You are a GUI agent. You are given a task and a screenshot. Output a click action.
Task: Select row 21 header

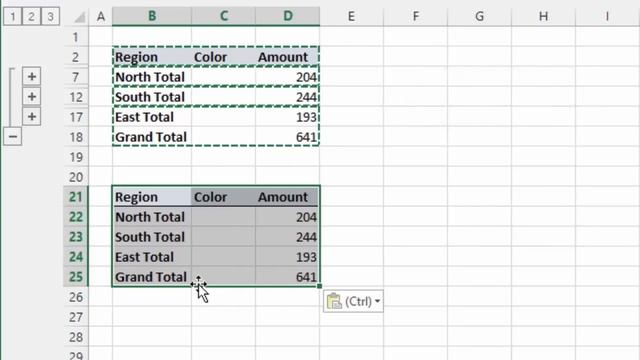coord(76,197)
